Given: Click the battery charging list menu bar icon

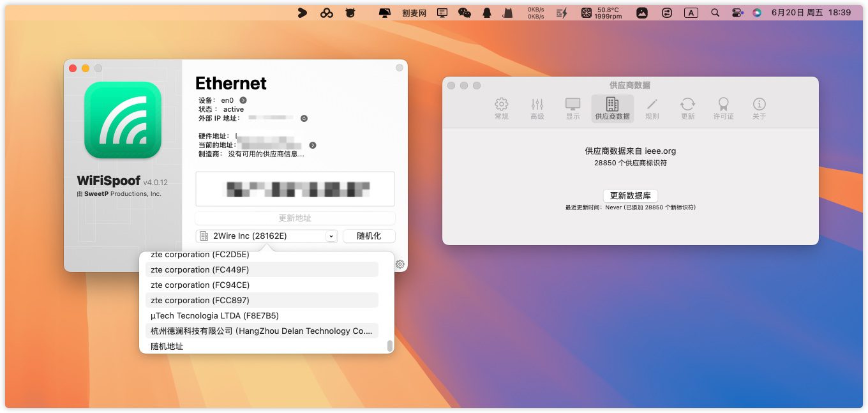Looking at the screenshot, I should (x=562, y=13).
